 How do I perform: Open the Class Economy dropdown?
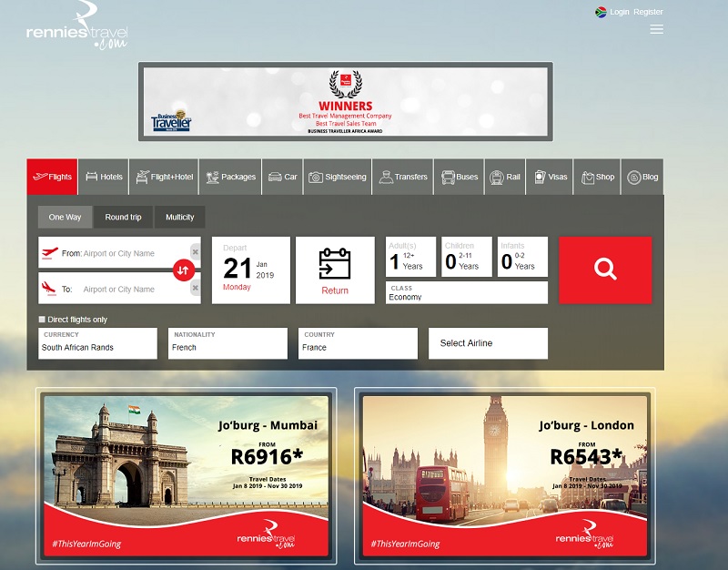point(467,292)
